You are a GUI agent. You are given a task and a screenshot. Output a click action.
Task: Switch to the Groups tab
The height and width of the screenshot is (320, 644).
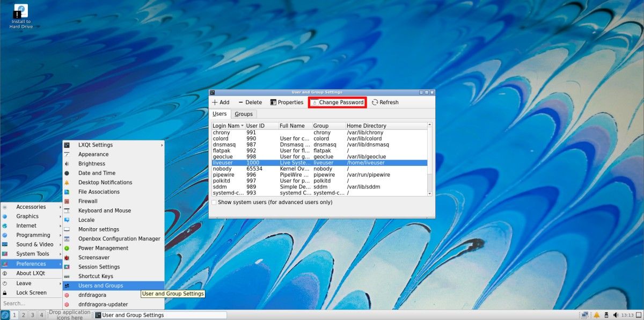244,114
